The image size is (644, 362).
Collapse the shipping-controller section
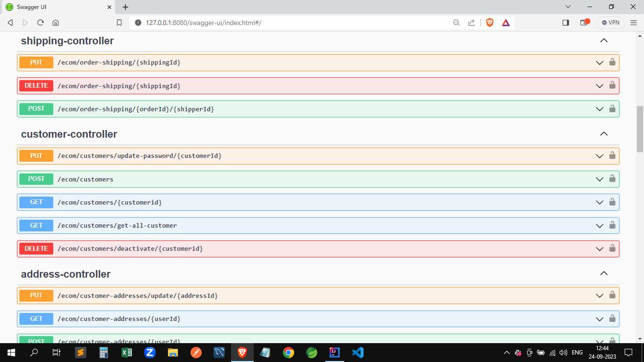coord(604,41)
